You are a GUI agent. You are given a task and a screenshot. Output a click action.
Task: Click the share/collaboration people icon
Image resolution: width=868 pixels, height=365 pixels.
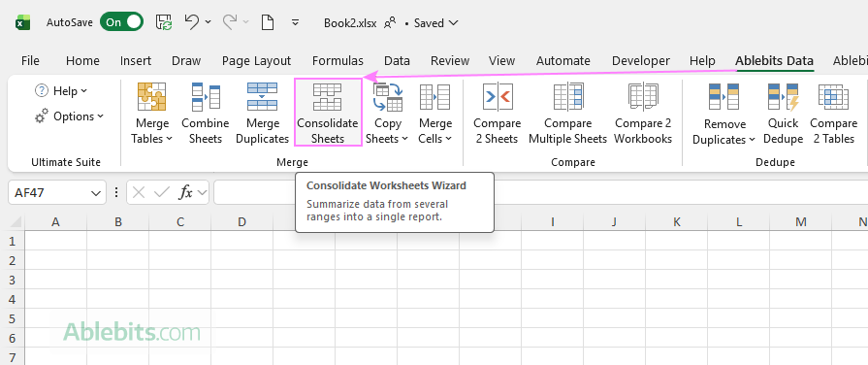(x=390, y=22)
